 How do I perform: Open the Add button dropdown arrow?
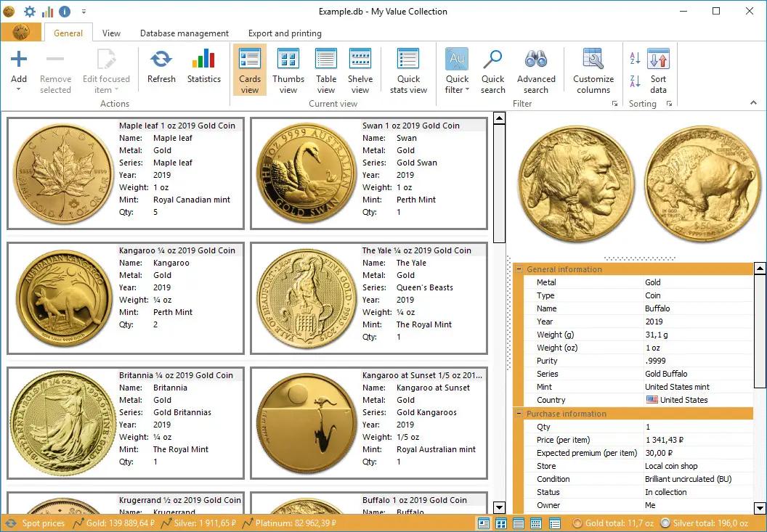point(19,89)
